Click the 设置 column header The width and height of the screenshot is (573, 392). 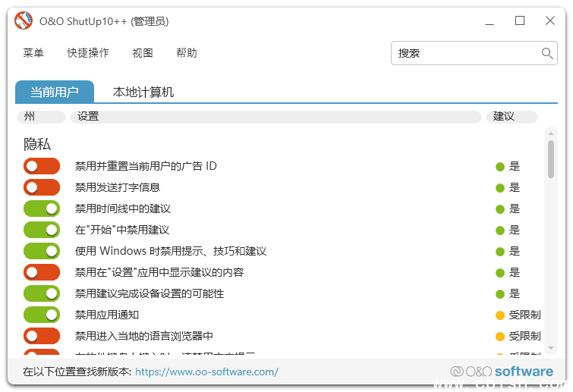(x=276, y=117)
